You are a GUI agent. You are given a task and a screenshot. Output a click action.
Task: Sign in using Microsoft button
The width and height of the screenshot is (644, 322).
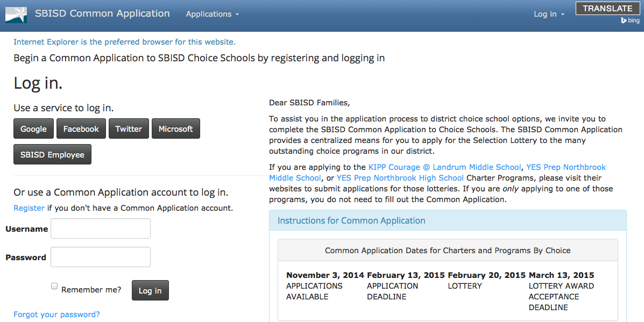tap(176, 129)
